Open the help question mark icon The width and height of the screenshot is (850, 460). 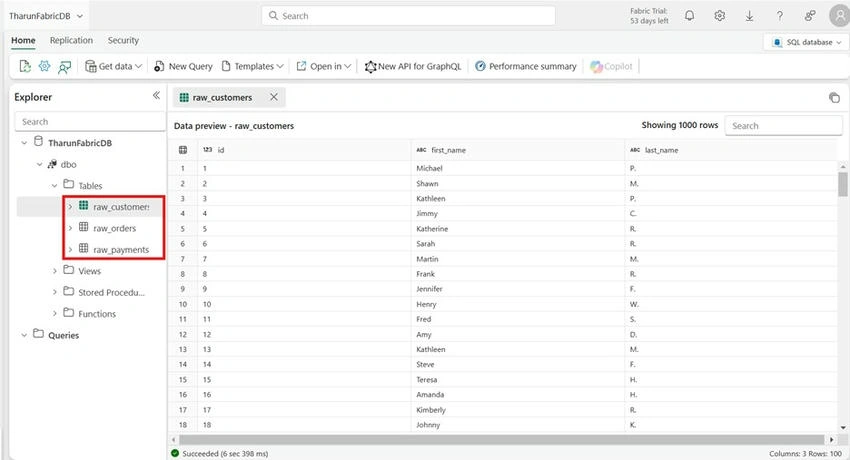pos(780,16)
